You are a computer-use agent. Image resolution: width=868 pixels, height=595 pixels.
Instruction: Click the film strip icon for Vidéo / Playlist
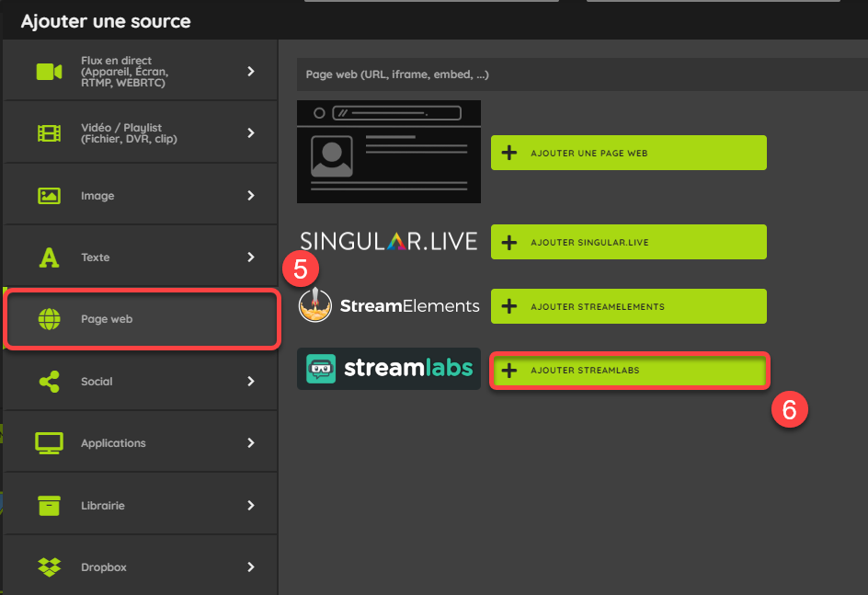point(50,132)
